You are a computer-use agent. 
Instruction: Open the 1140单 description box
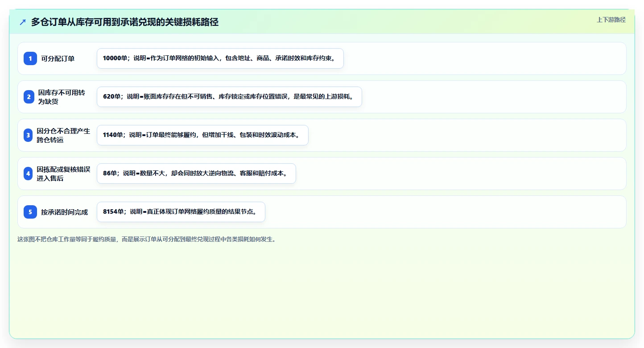click(x=202, y=135)
